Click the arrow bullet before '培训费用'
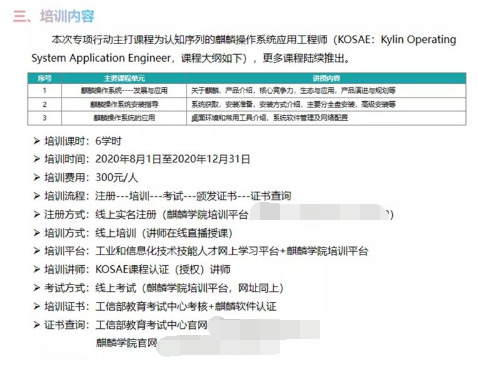Viewport: 478px width, 369px height. coord(37,177)
